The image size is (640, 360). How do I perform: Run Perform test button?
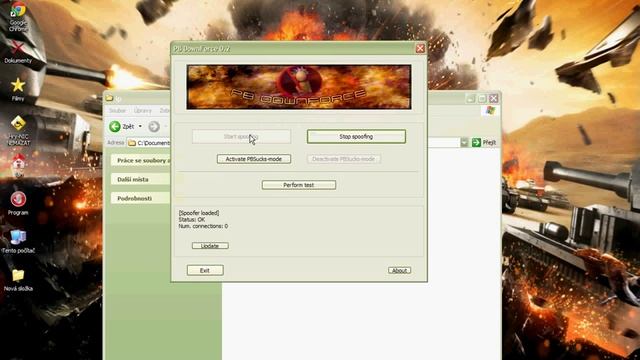pyautogui.click(x=299, y=185)
